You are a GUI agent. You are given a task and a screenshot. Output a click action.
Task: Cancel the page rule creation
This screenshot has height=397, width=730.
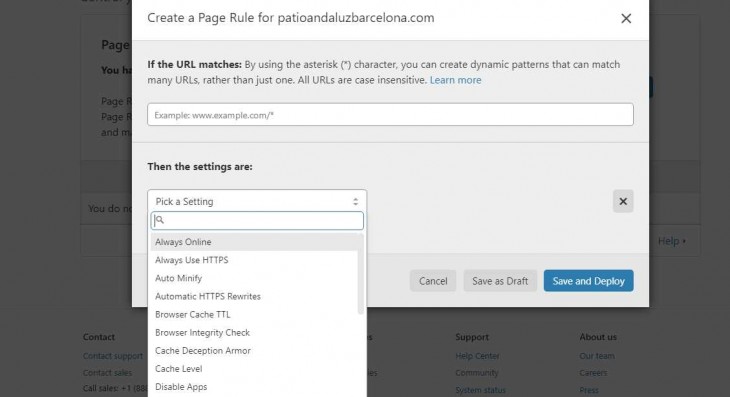click(433, 281)
